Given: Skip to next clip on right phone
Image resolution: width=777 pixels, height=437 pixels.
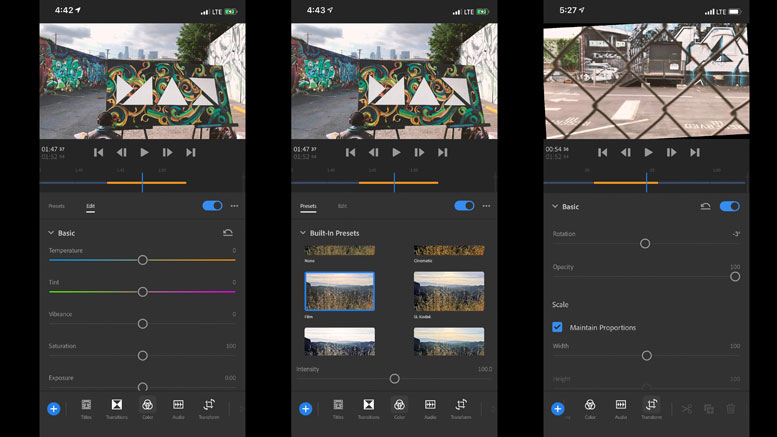Looking at the screenshot, I should coord(695,153).
